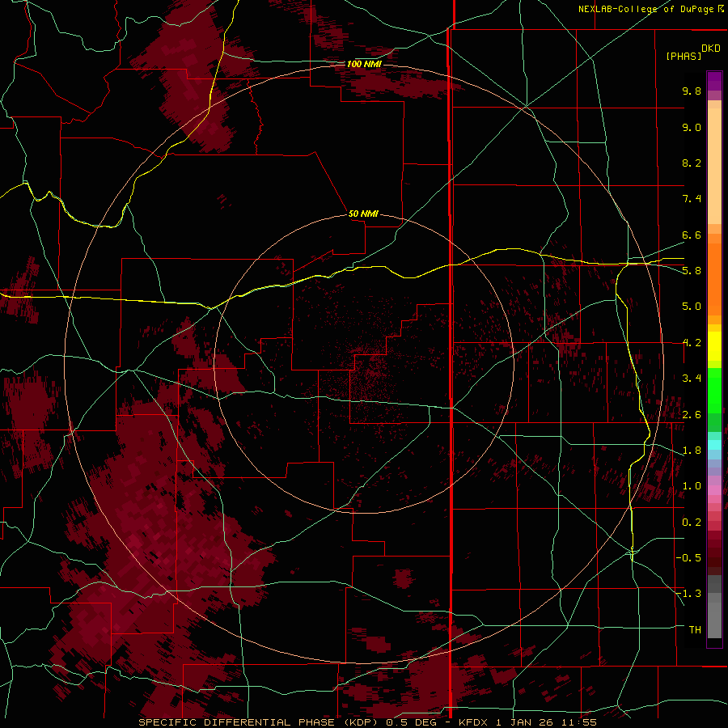Click the Specific Differential Phase (KDP) title text
Viewport: 728px width, 728px height.
pyautogui.click(x=256, y=722)
